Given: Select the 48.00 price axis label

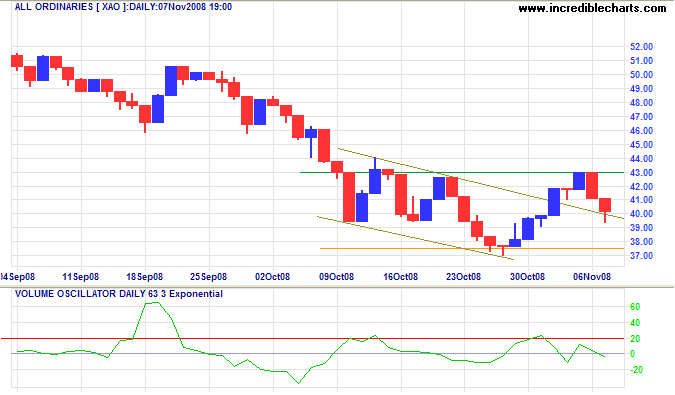Looking at the screenshot, I should click(x=641, y=102).
